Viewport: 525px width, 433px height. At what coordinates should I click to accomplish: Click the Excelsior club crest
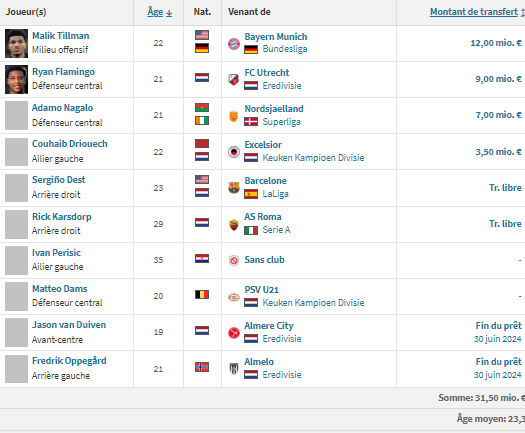click(x=234, y=152)
